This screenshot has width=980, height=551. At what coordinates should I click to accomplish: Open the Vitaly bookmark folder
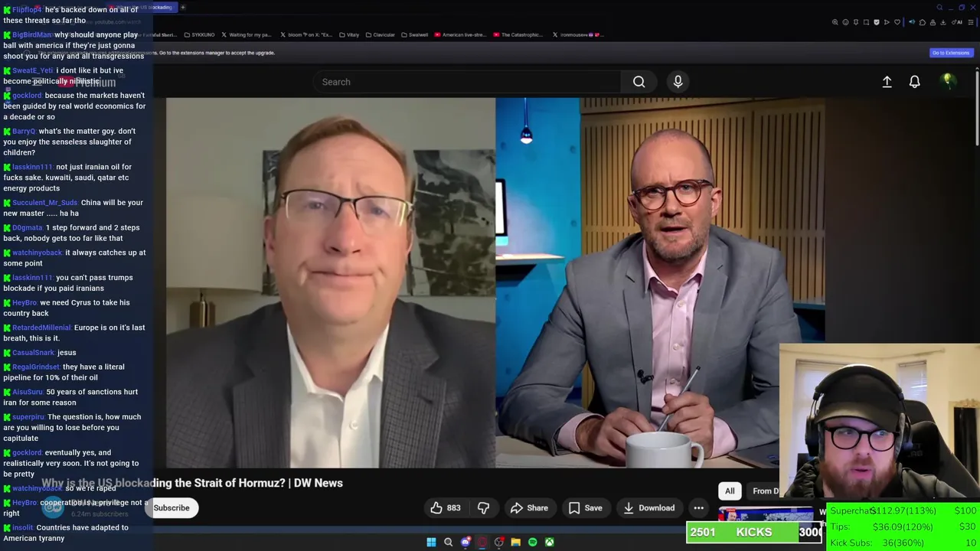(349, 34)
